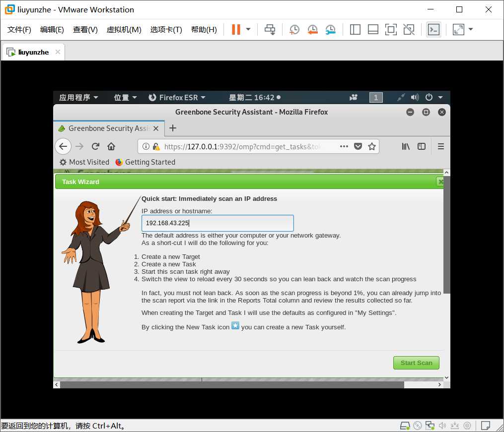This screenshot has width=504, height=432.
Task: Click the insecure connection lock warning icon
Action: (156, 147)
